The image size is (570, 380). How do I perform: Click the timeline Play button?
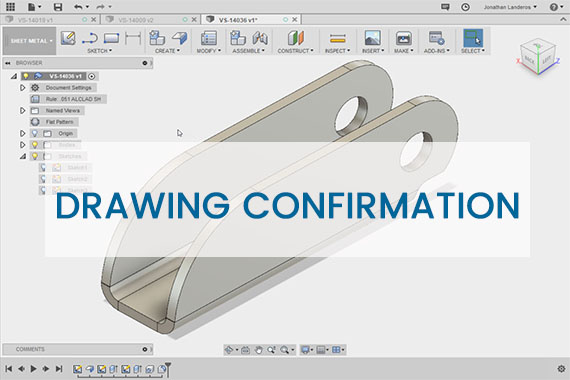33,369
